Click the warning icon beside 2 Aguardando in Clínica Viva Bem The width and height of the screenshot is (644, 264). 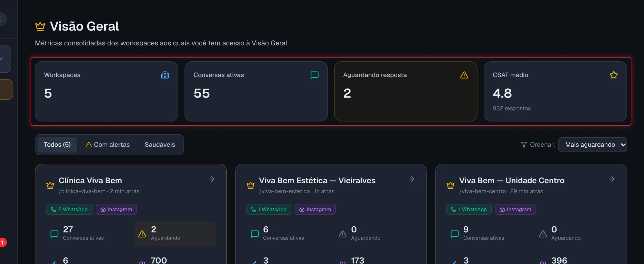(142, 234)
